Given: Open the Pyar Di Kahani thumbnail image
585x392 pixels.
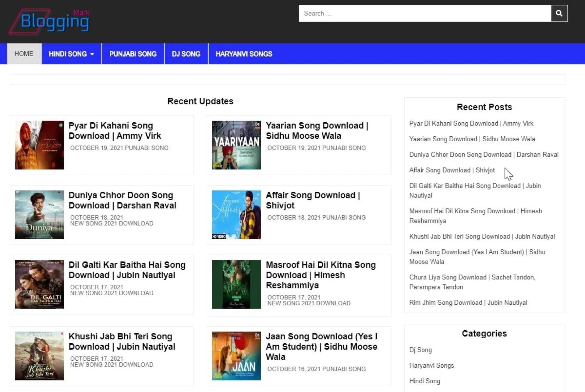Looking at the screenshot, I should point(39,145).
